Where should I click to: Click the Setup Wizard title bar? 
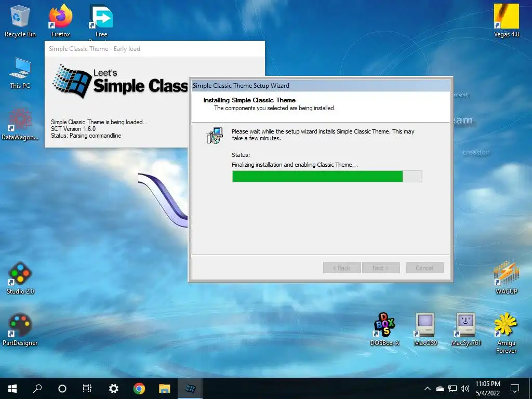coord(321,86)
